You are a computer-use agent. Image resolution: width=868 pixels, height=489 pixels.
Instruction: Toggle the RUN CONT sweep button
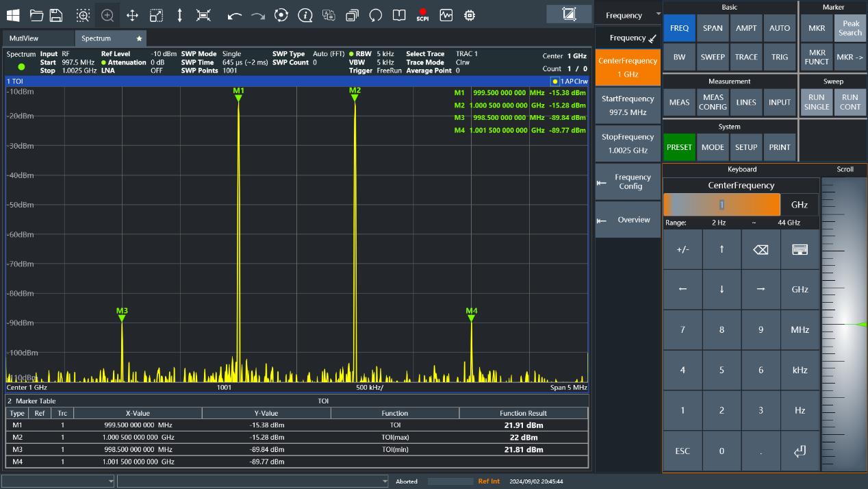pos(850,102)
